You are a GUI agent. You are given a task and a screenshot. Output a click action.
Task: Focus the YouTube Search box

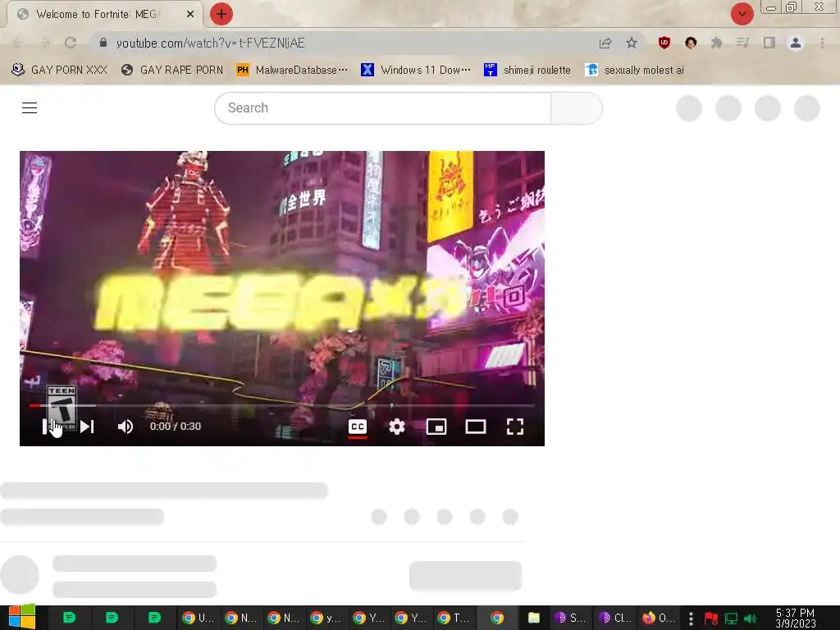(x=382, y=107)
